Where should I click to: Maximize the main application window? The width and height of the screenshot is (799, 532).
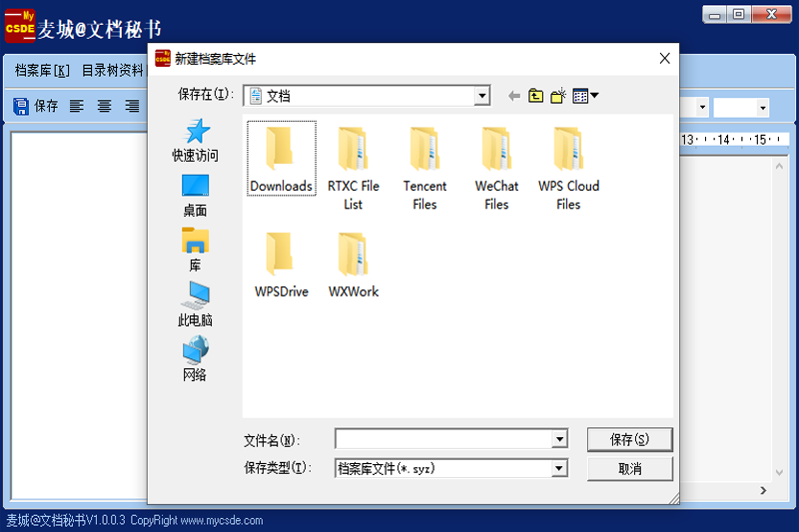click(x=738, y=14)
